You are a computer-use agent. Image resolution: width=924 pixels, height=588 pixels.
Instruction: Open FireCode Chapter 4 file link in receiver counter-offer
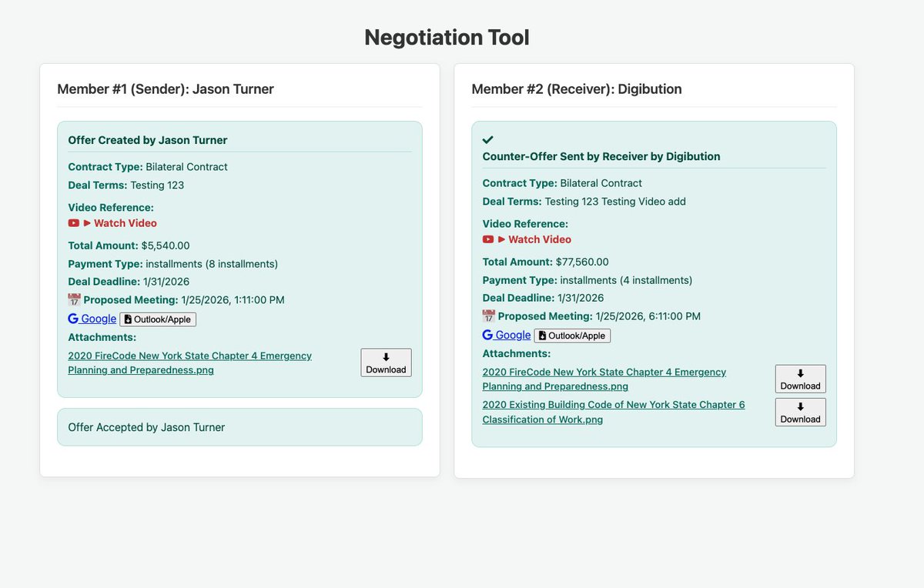click(604, 379)
